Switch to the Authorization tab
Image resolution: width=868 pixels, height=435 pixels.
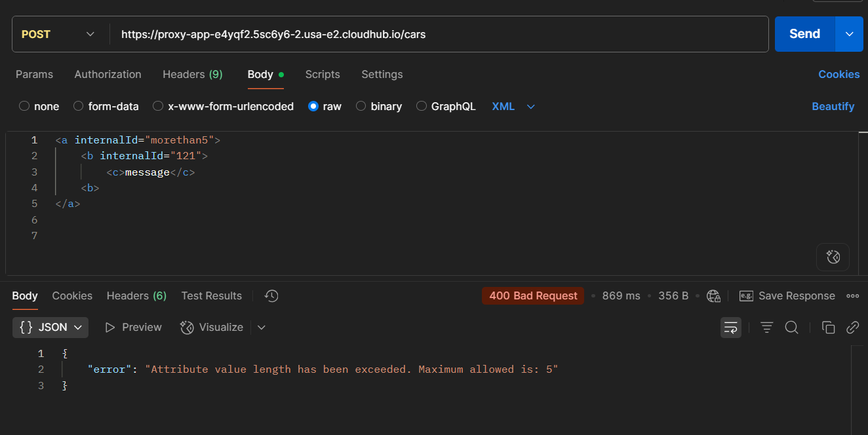pos(108,75)
